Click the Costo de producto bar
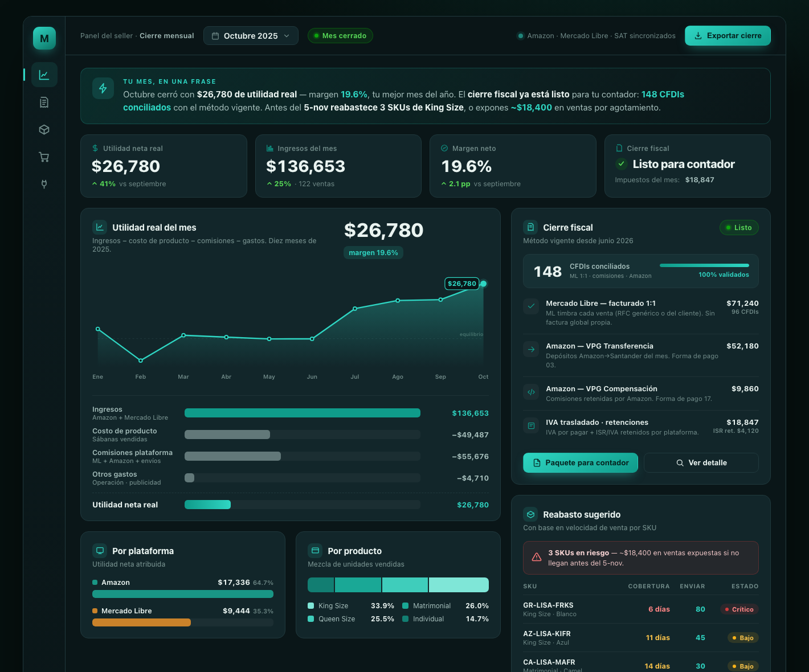This screenshot has width=809, height=672. pyautogui.click(x=227, y=435)
